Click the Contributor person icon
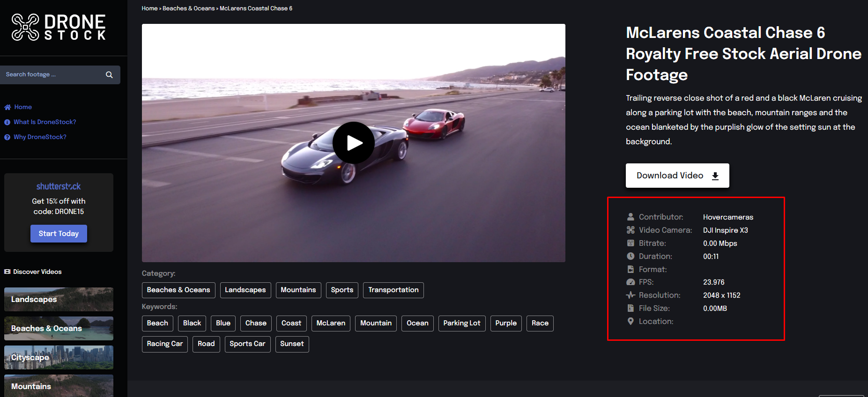868x397 pixels. tap(631, 217)
